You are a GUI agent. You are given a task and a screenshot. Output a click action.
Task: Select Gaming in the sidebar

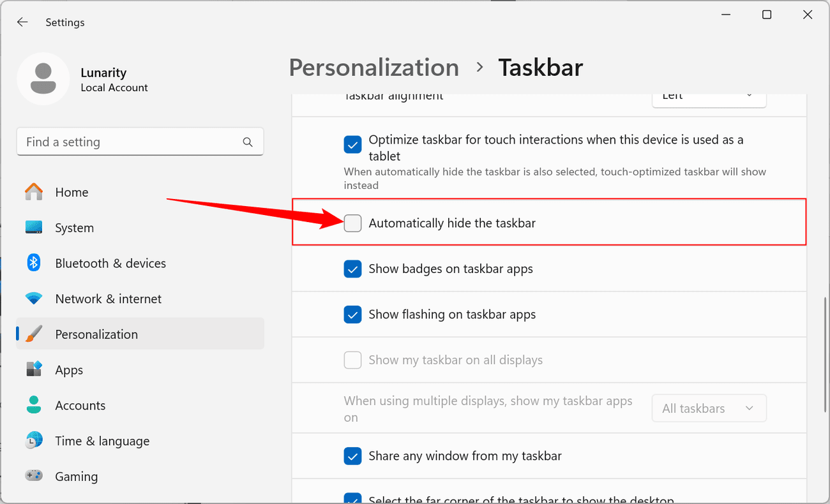point(77,477)
